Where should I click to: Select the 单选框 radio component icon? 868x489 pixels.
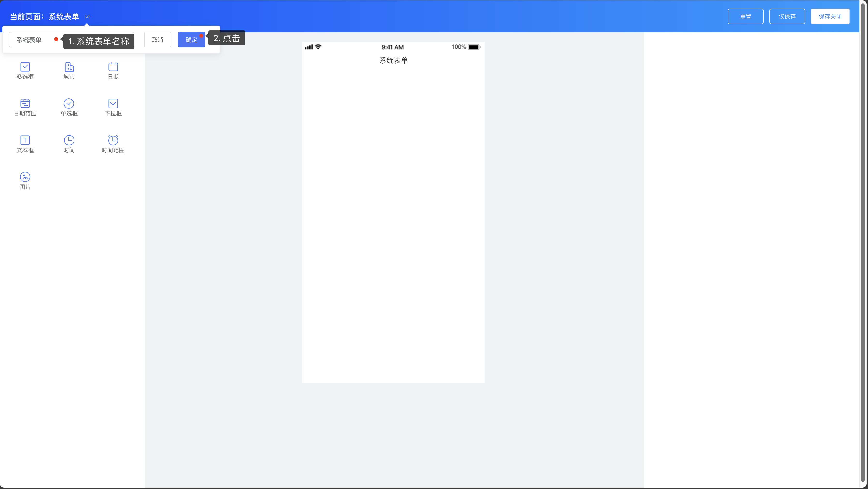click(x=69, y=103)
